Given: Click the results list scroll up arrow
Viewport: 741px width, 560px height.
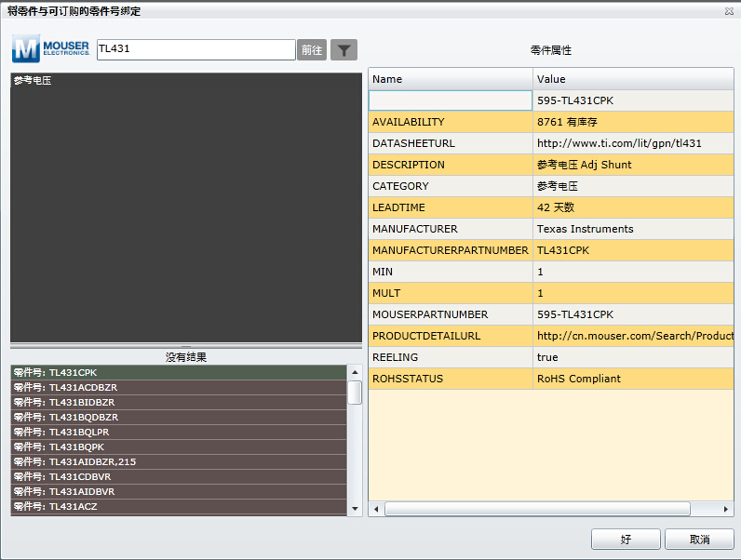Looking at the screenshot, I should (355, 372).
